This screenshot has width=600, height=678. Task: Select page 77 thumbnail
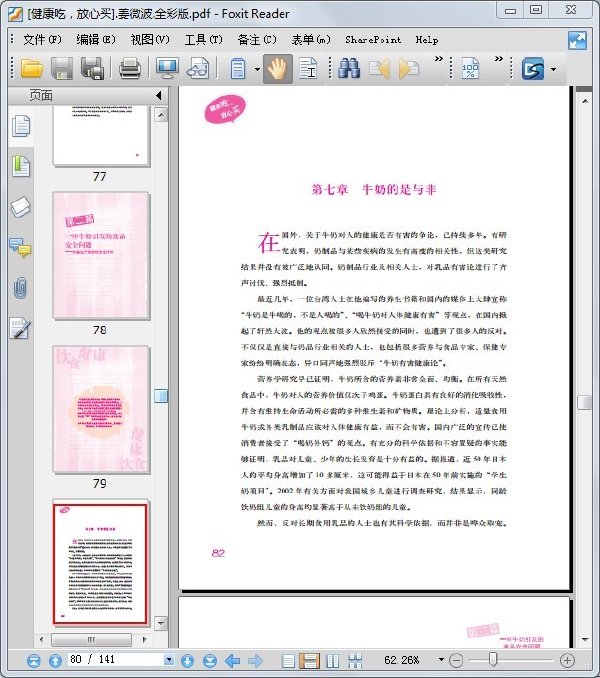101,135
